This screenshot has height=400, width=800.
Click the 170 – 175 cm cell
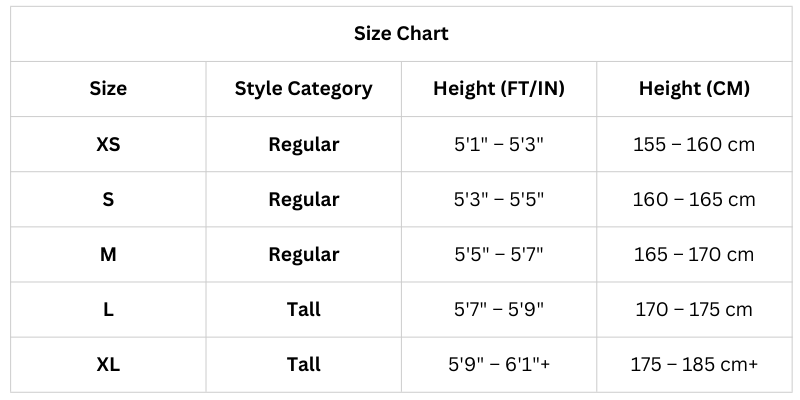pyautogui.click(x=694, y=309)
